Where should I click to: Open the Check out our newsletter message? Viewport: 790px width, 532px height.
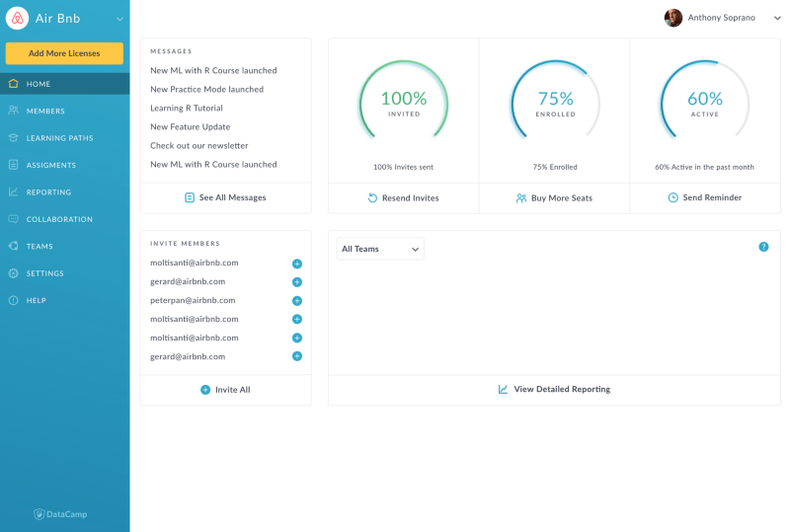click(199, 146)
